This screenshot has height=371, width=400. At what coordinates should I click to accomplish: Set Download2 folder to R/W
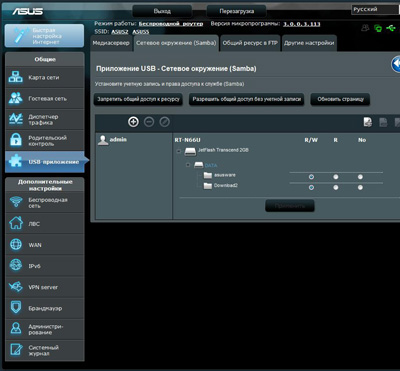click(x=311, y=188)
